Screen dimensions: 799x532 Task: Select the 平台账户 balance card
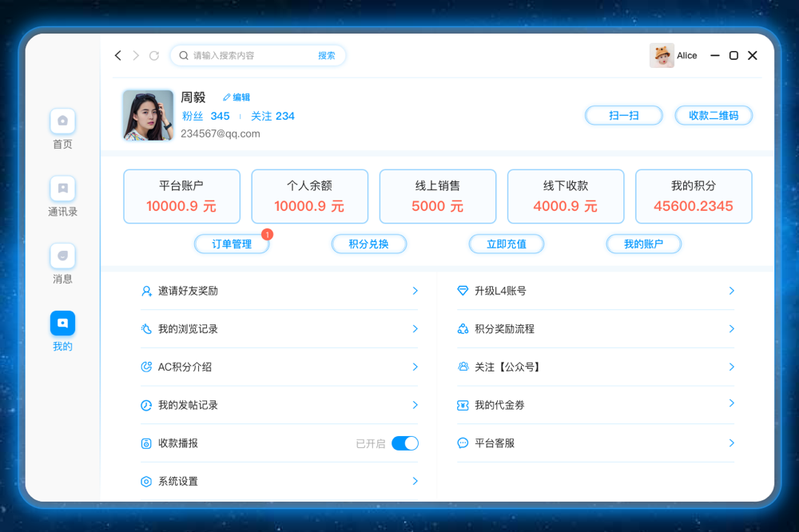tap(182, 197)
